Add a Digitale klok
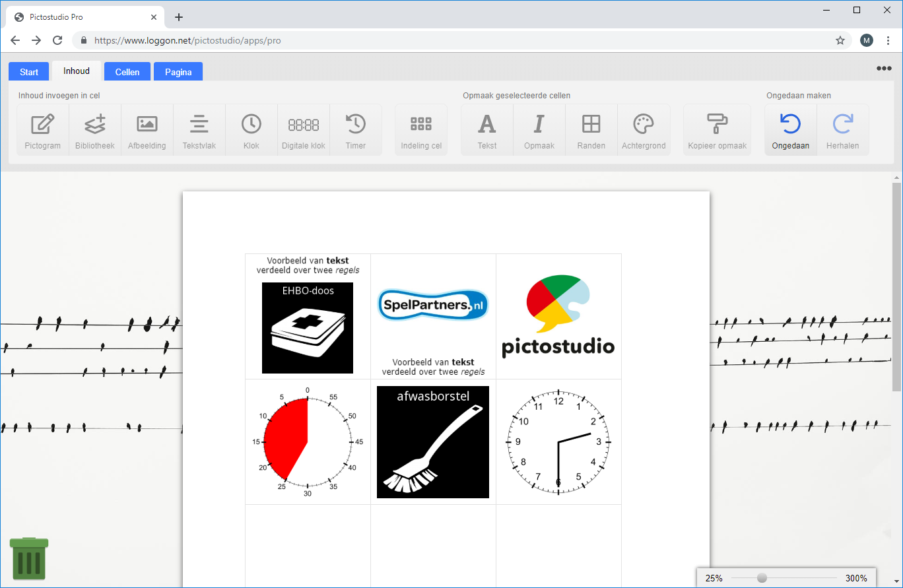 point(303,129)
